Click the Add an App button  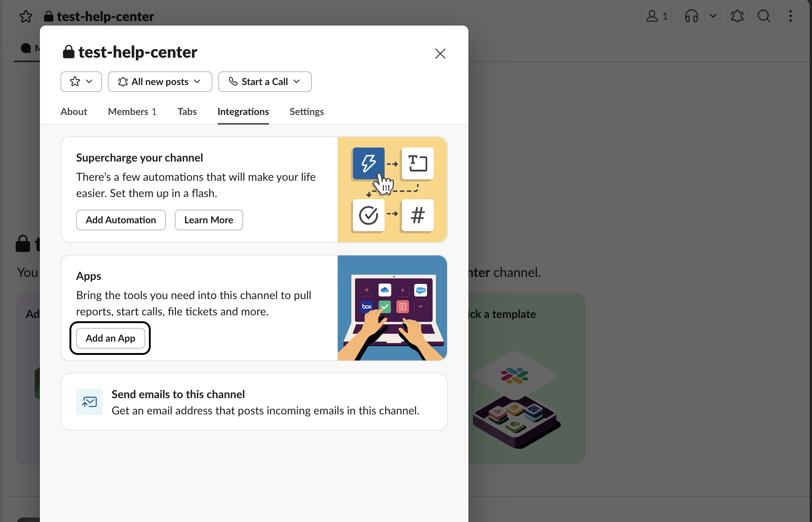(110, 338)
